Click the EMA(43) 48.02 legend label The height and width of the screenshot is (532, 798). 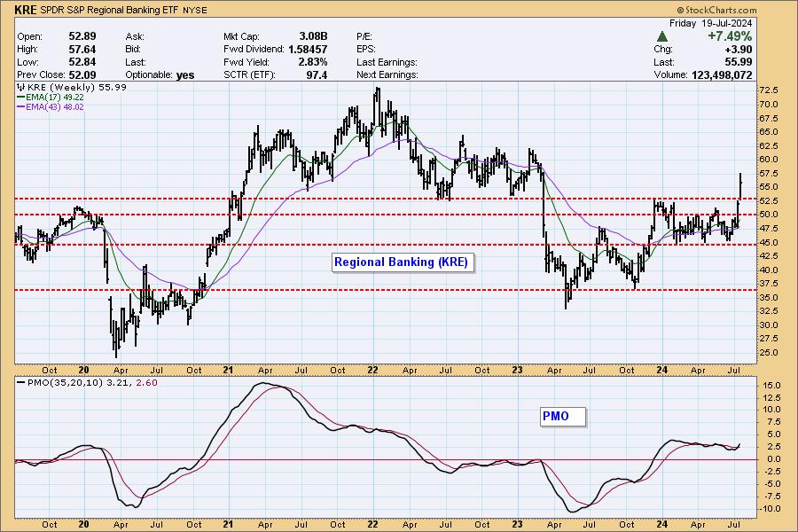pyautogui.click(x=55, y=107)
